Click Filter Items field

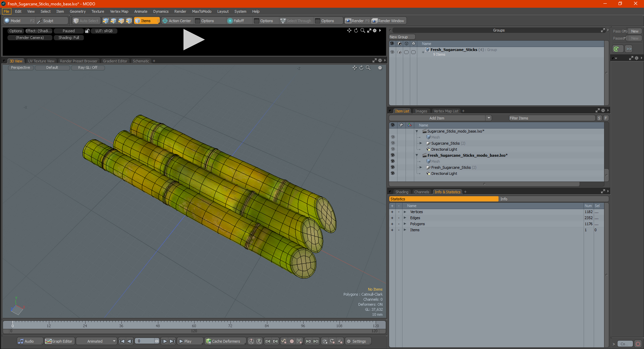[x=552, y=118]
